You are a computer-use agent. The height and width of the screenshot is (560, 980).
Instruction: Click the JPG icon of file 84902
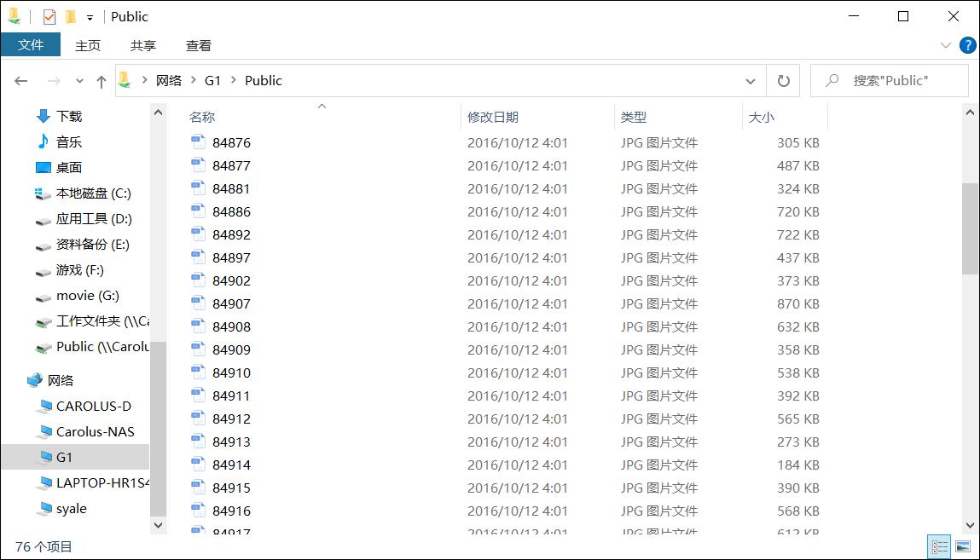(x=198, y=280)
